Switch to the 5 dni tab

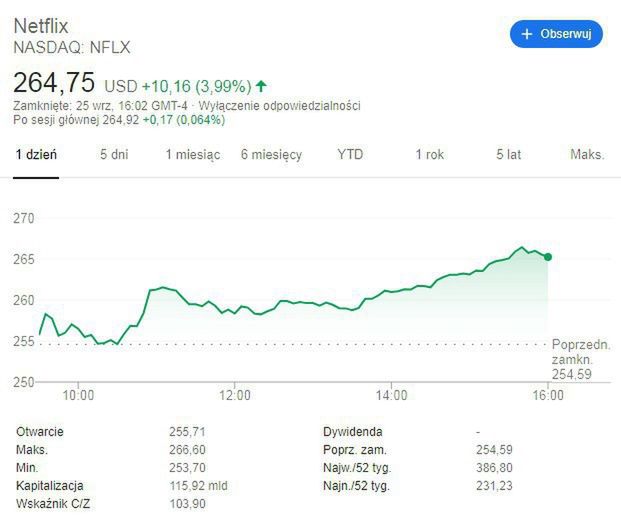pos(114,155)
